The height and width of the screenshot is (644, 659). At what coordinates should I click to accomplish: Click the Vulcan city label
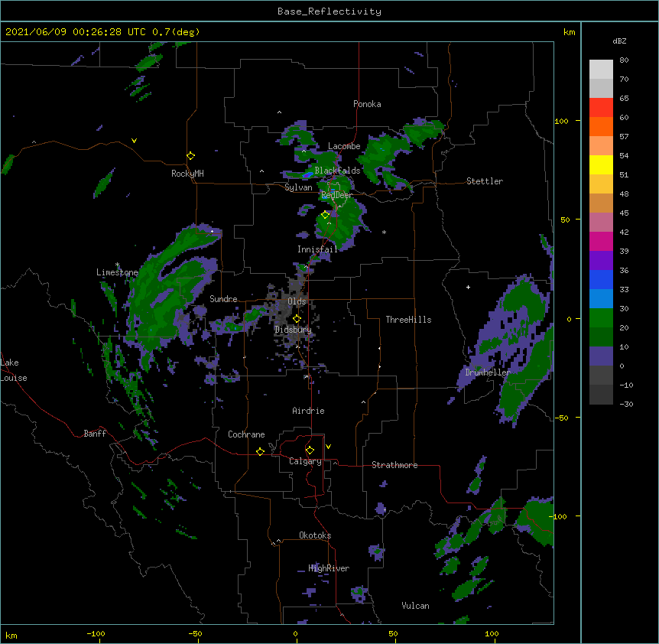click(x=415, y=606)
